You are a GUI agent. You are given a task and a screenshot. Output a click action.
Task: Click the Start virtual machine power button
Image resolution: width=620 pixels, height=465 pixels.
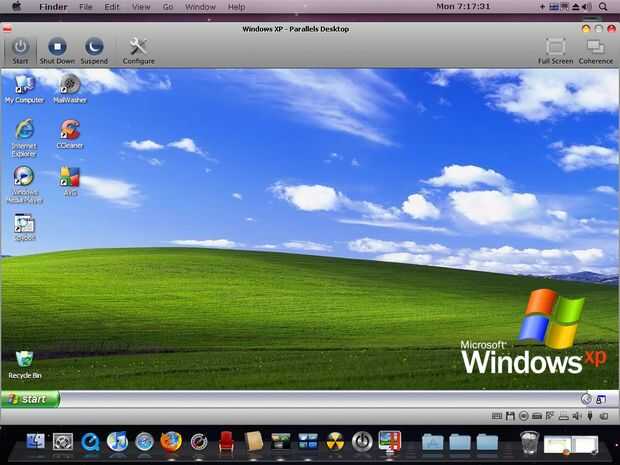20,51
